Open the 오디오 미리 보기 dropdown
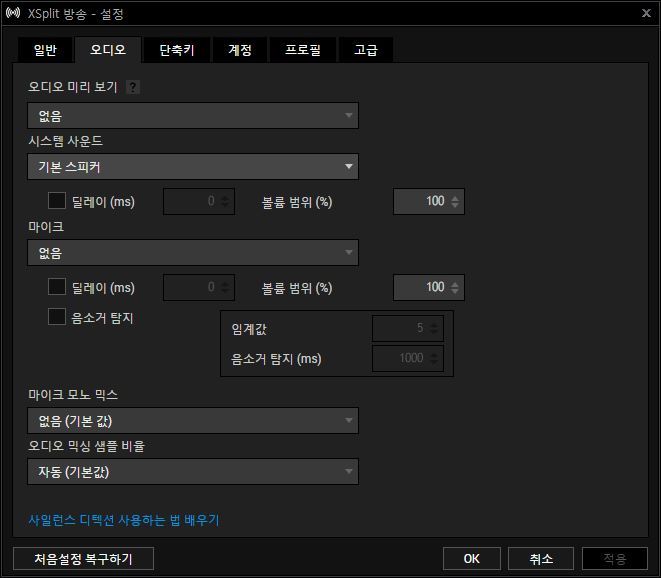Image resolution: width=661 pixels, height=578 pixels. 193,115
